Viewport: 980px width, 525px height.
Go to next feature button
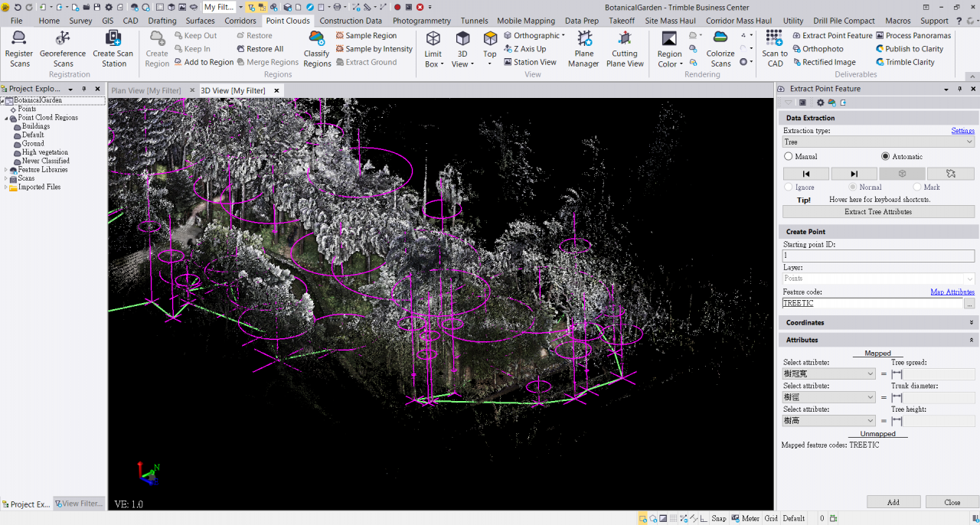(854, 174)
